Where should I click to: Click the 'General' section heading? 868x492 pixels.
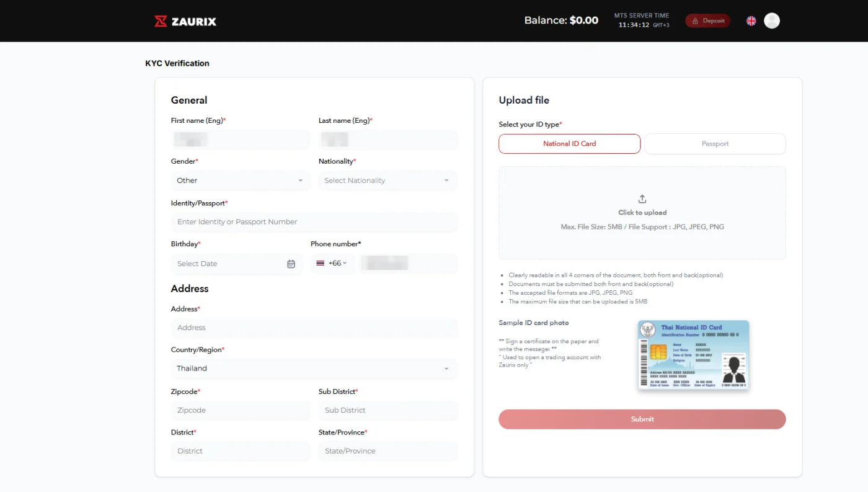(x=189, y=101)
